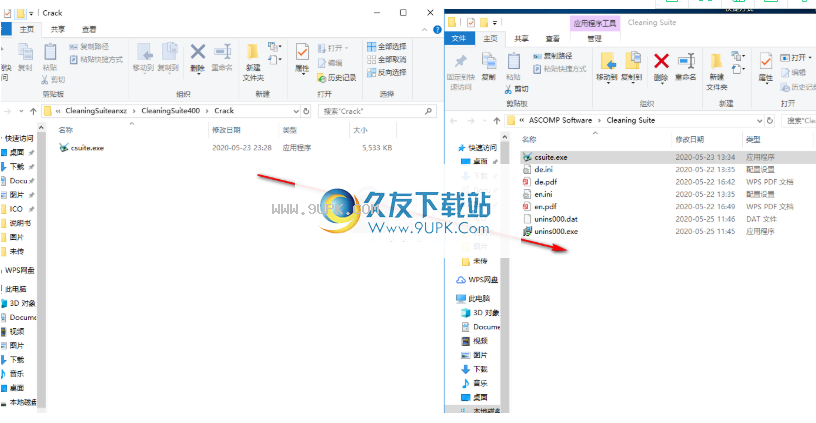
Task: Expand address bar dropdown in Crack window
Action: (296, 111)
